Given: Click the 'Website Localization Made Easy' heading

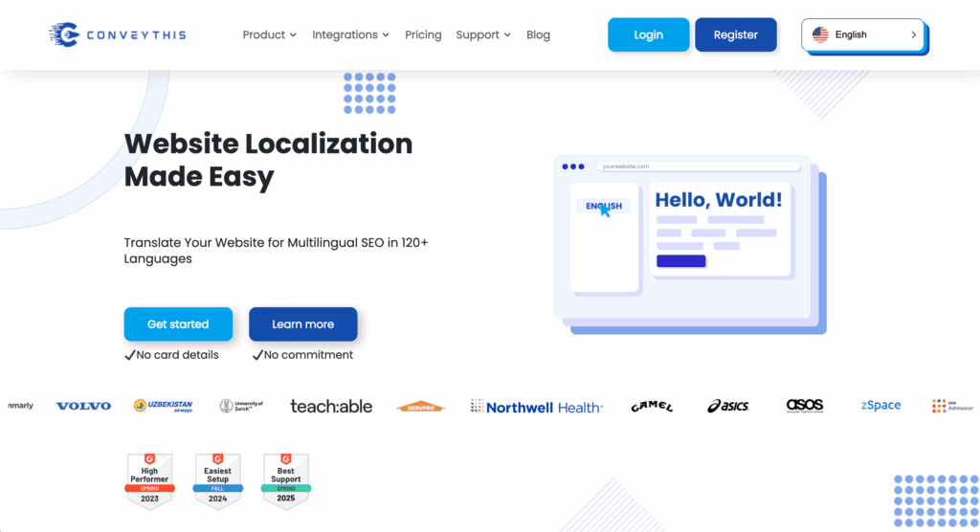Looking at the screenshot, I should tap(268, 160).
